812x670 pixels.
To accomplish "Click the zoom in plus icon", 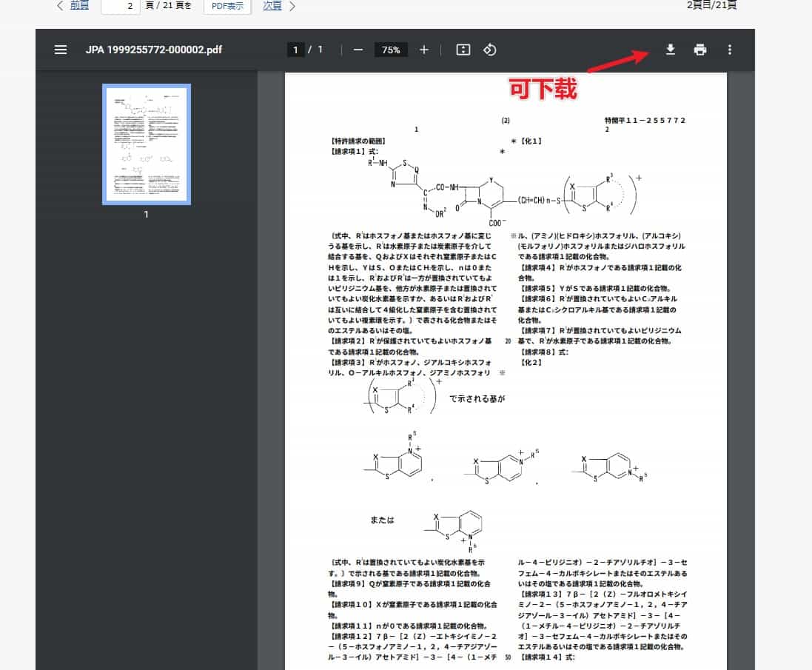I will click(x=424, y=50).
